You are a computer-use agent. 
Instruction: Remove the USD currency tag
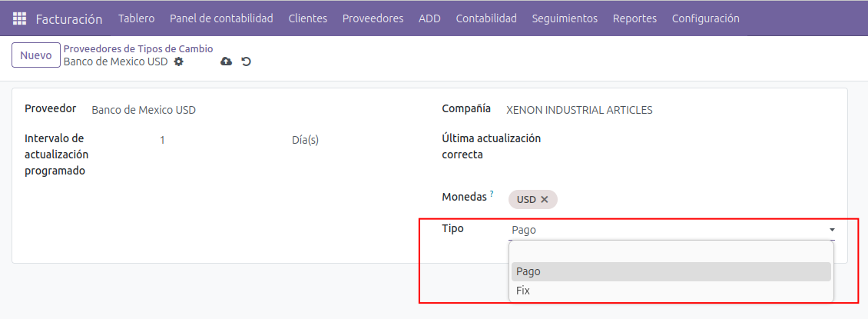(x=545, y=199)
